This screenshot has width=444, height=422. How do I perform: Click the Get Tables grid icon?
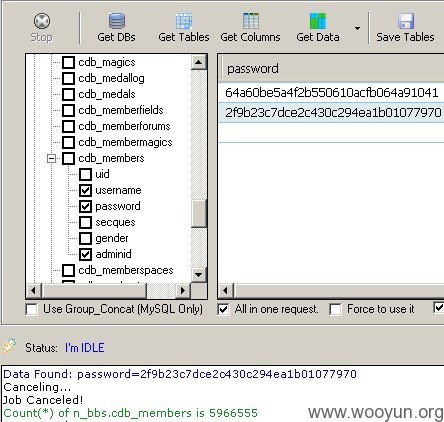(184, 21)
